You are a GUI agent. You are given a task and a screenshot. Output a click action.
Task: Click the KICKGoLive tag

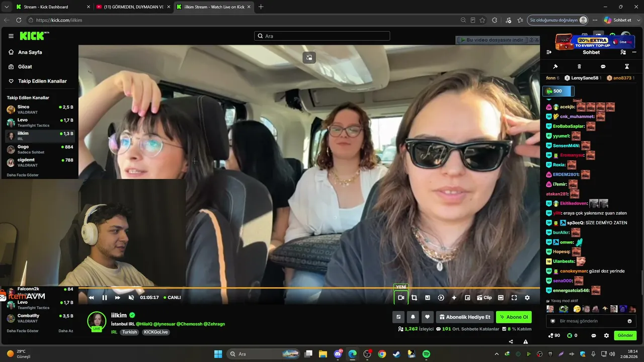pyautogui.click(x=155, y=332)
